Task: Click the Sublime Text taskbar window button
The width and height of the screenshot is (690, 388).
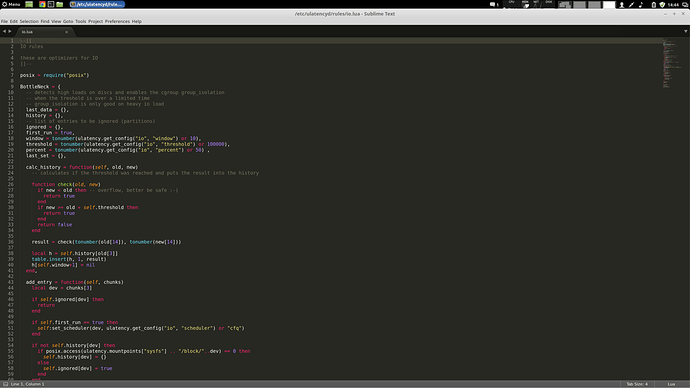Action: click(x=97, y=4)
